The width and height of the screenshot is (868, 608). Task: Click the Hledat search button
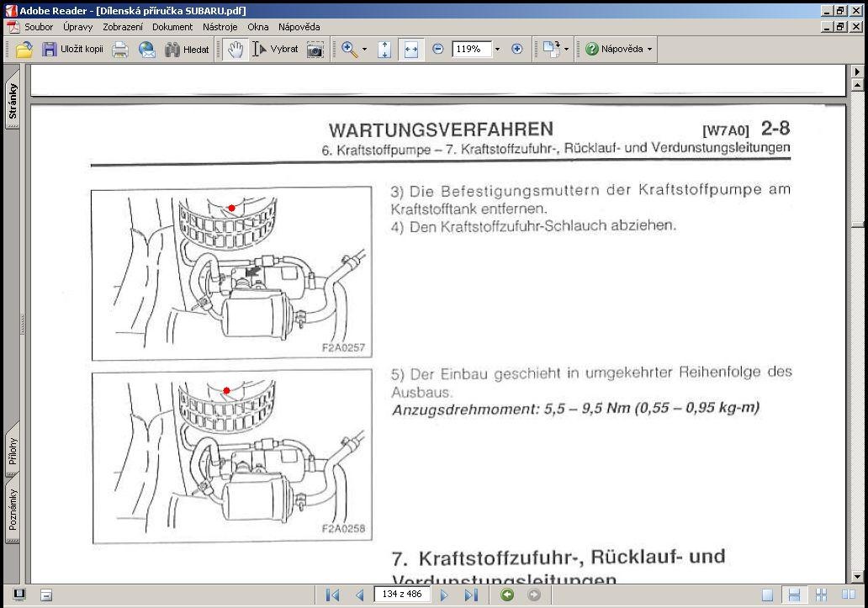point(187,50)
